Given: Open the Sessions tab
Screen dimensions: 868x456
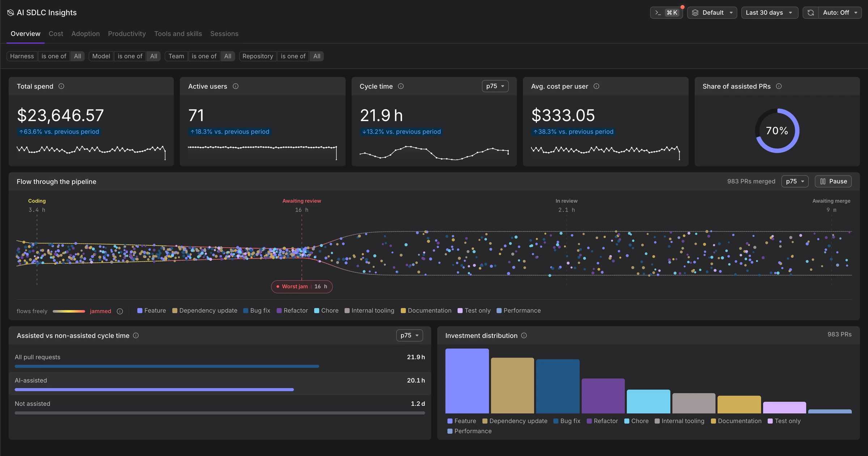Looking at the screenshot, I should coord(224,34).
